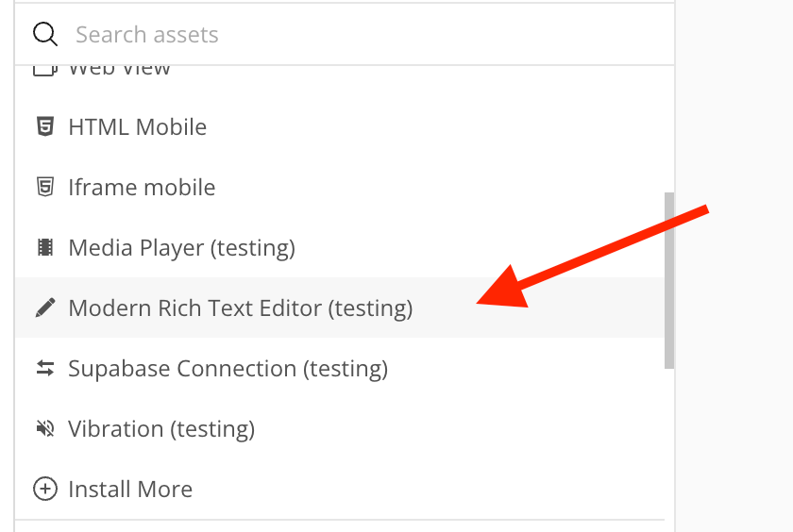
Task: Click the film strip Media Player icon
Action: (x=44, y=247)
